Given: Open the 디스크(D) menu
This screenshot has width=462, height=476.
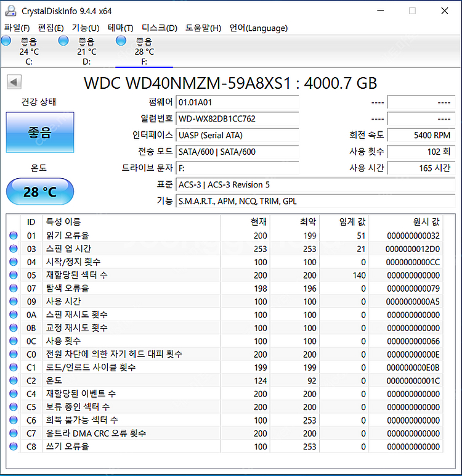Looking at the screenshot, I should (x=160, y=28).
